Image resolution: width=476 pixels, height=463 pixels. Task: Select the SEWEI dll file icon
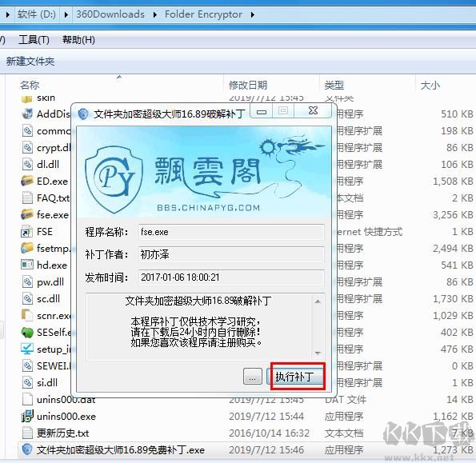(27, 366)
